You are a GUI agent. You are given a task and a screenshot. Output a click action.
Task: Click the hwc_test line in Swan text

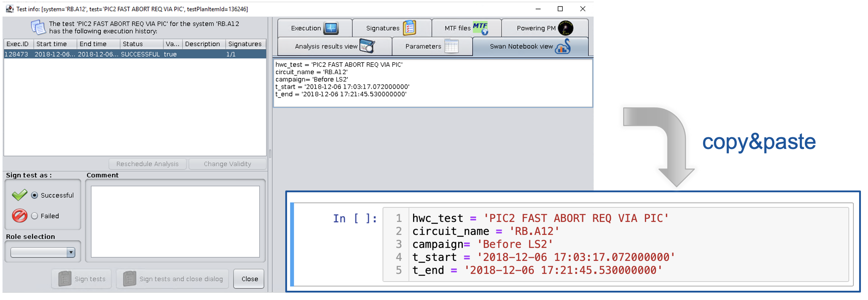coord(339,65)
